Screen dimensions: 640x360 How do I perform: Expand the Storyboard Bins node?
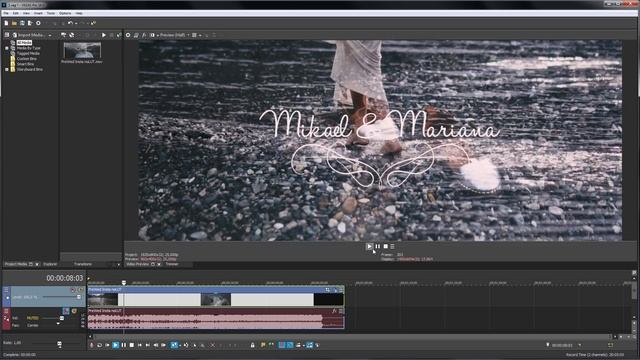tap(7, 69)
